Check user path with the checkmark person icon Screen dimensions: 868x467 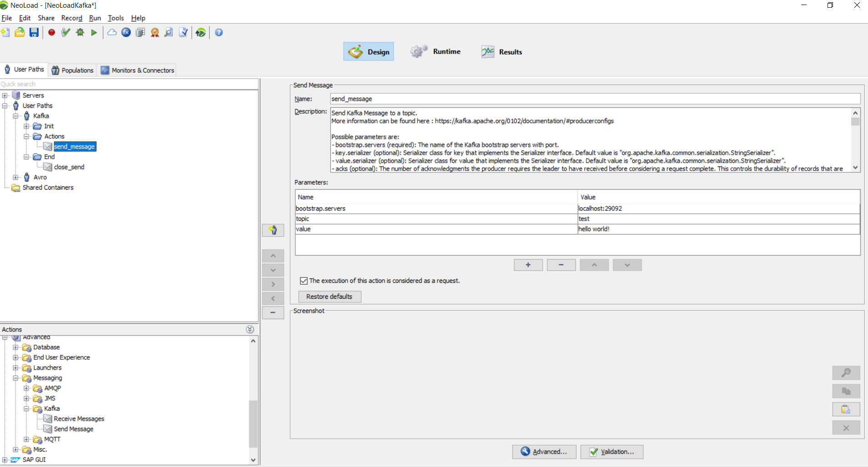[x=66, y=32]
